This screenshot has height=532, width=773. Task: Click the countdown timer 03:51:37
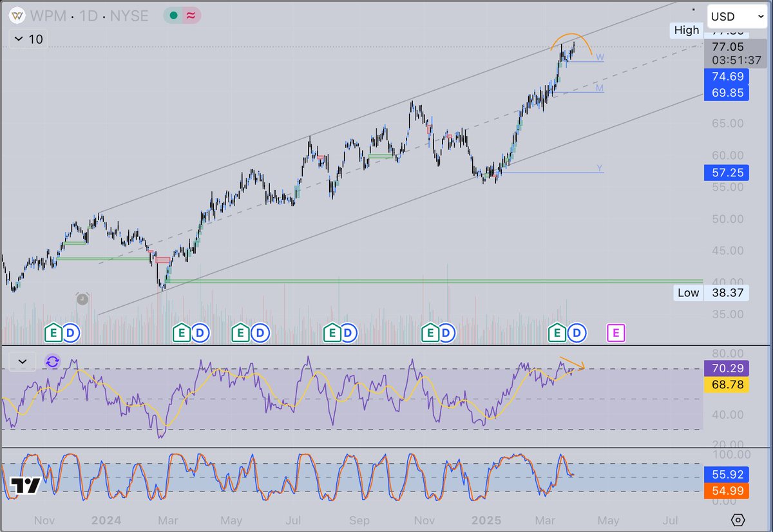[x=736, y=60]
